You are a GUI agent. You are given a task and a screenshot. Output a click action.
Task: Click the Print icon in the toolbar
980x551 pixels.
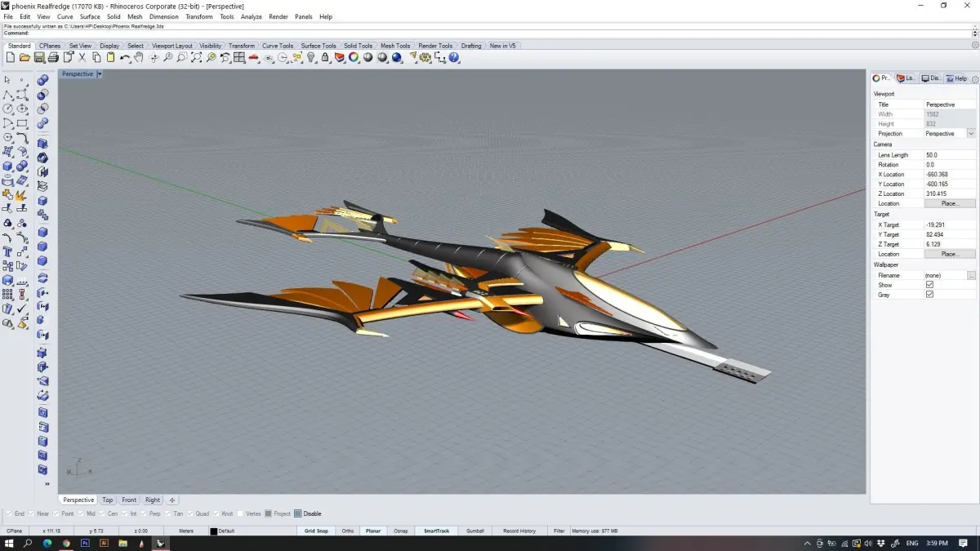[x=53, y=58]
